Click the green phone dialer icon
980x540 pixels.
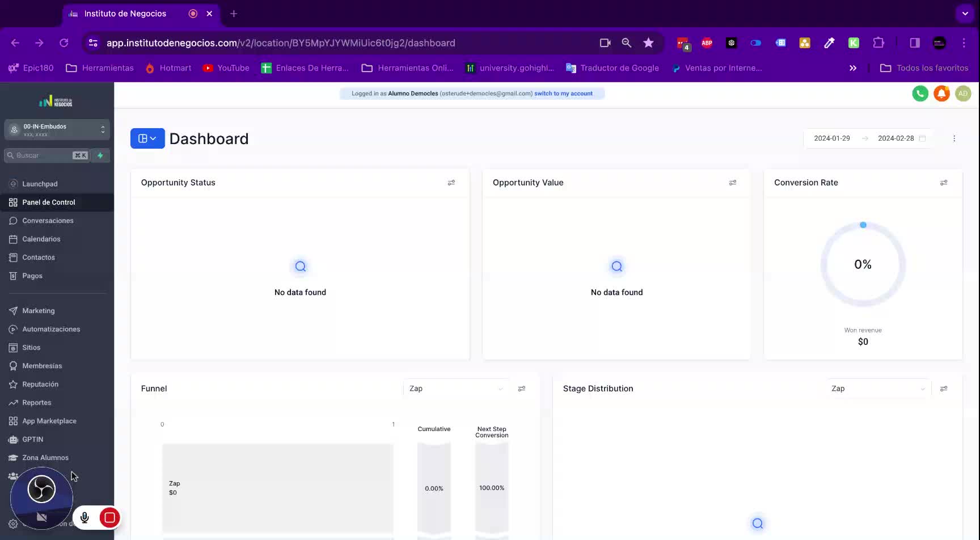tap(920, 94)
